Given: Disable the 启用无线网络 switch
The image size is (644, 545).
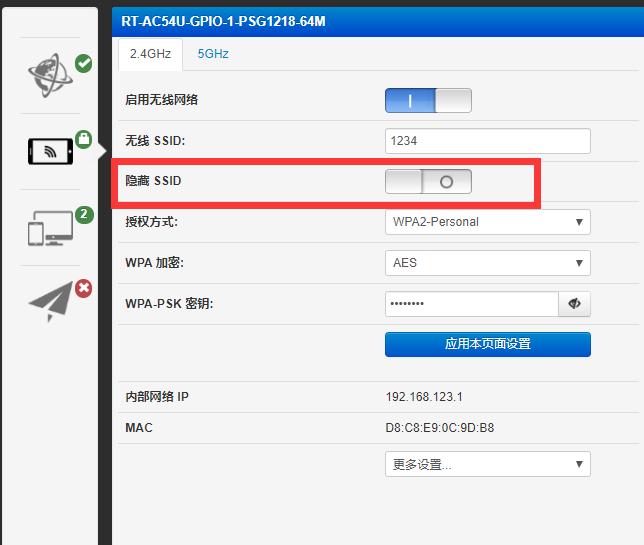Looking at the screenshot, I should point(428,100).
